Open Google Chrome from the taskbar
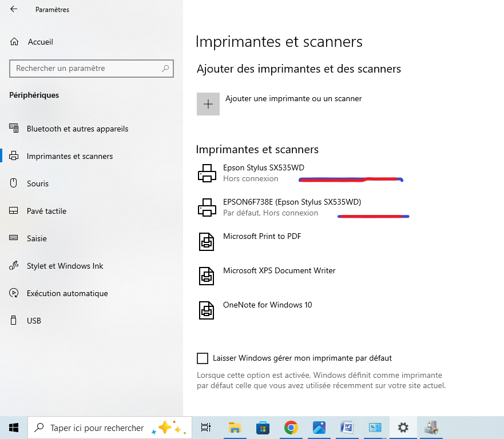Image resolution: width=504 pixels, height=439 pixels. (x=291, y=428)
